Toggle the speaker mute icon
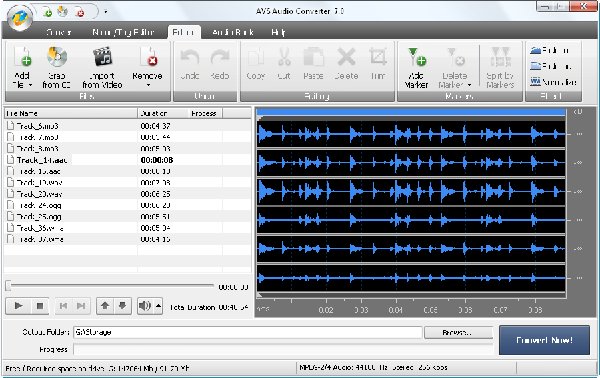The width and height of the screenshot is (600, 378). coord(145,306)
